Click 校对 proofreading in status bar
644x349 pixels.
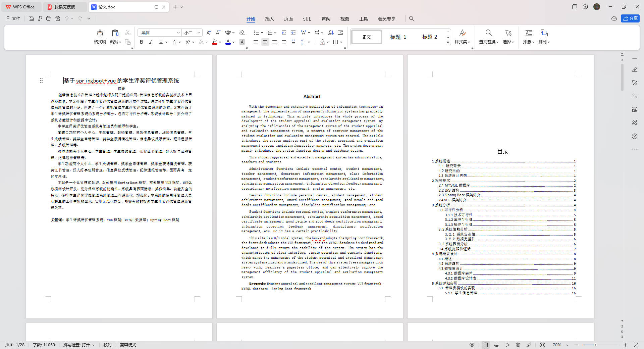click(x=107, y=345)
